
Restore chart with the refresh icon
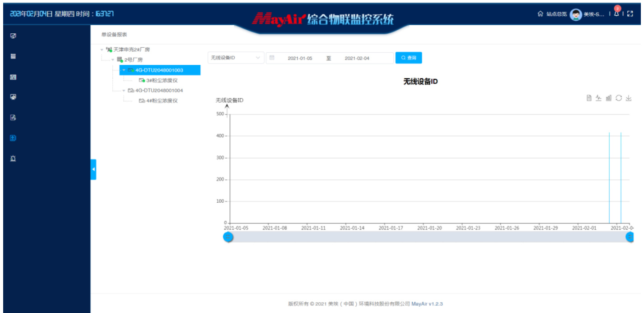click(x=619, y=98)
